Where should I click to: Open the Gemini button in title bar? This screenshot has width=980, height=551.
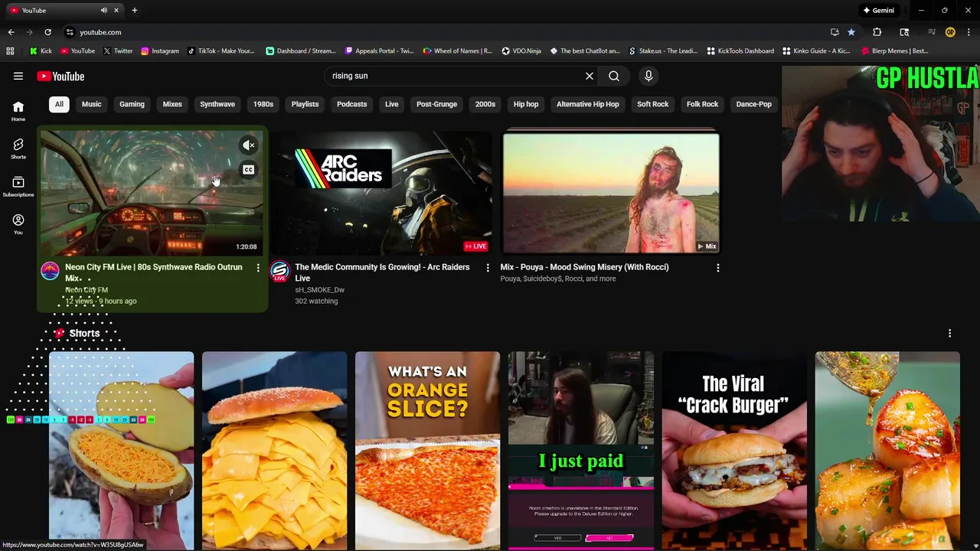[879, 10]
